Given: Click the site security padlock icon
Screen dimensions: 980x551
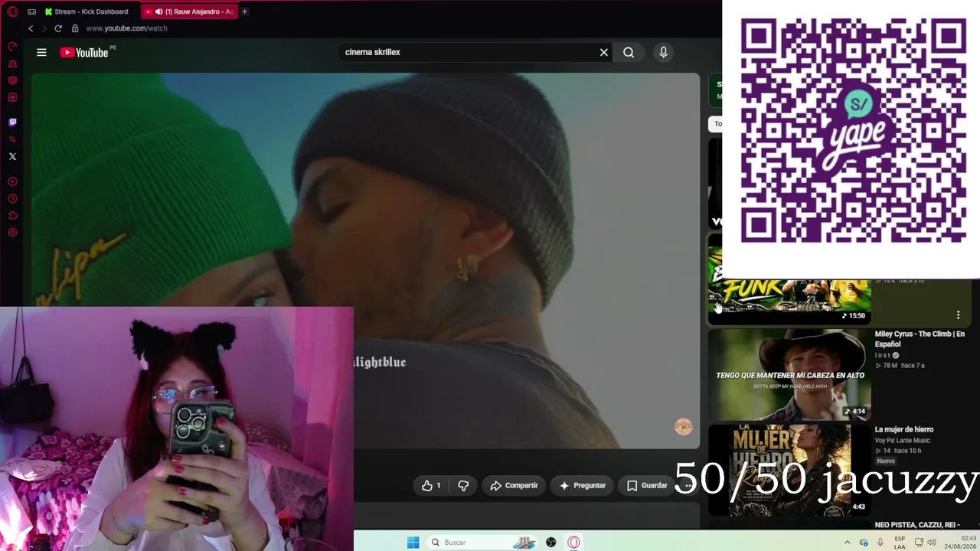Looking at the screenshot, I should tap(75, 28).
